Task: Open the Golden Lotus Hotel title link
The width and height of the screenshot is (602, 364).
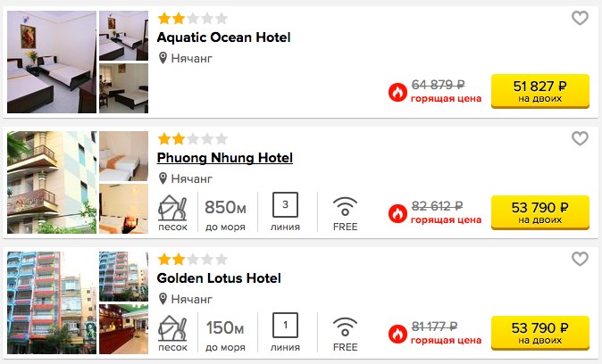Action: pos(219,278)
